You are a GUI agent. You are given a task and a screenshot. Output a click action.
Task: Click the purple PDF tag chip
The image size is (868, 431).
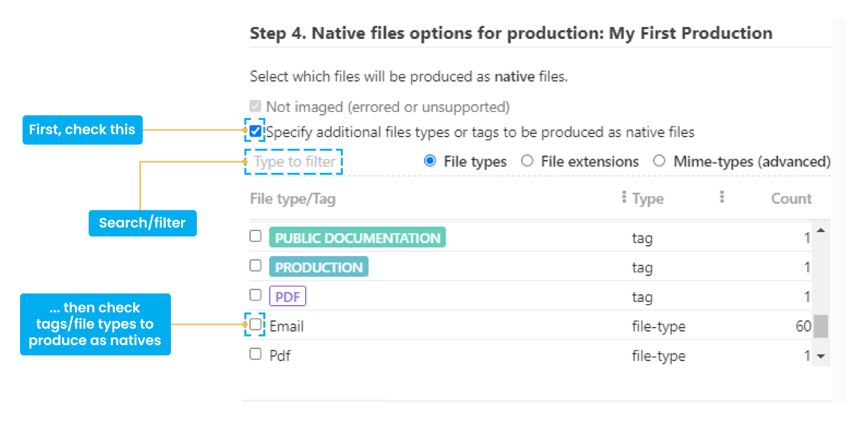[288, 296]
